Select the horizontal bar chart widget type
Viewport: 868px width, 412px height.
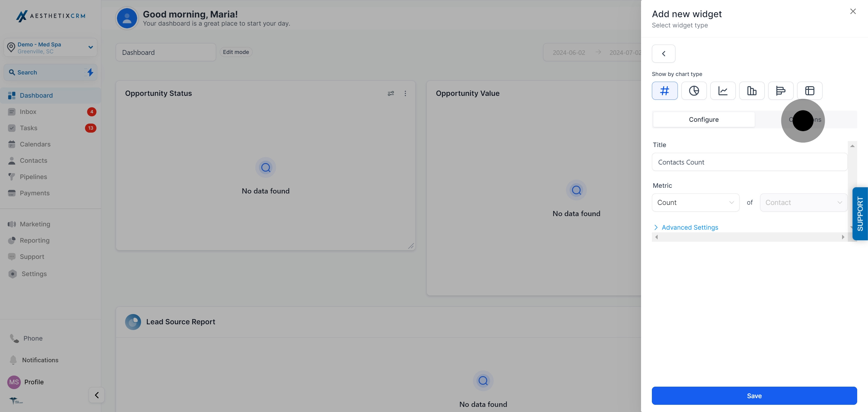781,91
